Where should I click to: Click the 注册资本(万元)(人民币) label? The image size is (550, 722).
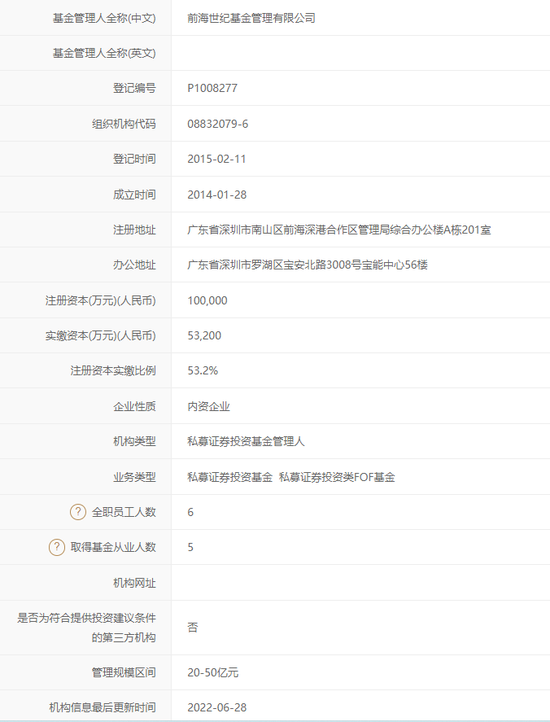(100, 300)
